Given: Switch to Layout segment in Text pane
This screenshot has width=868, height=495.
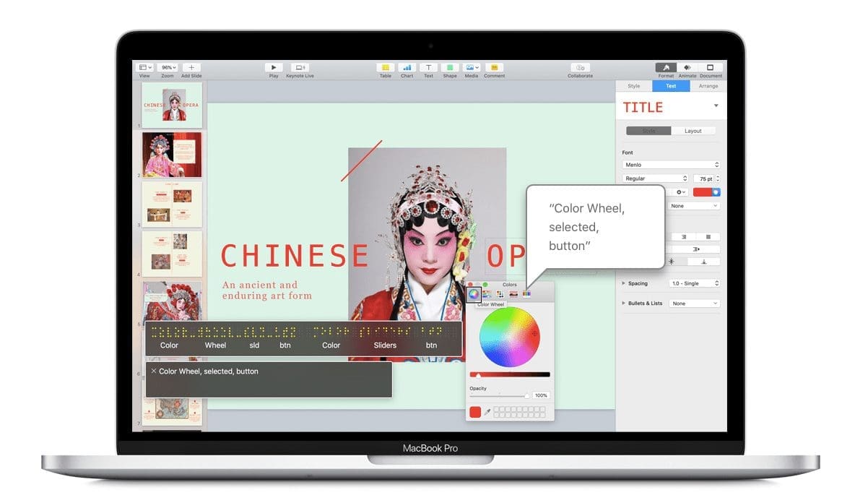Looking at the screenshot, I should [693, 131].
